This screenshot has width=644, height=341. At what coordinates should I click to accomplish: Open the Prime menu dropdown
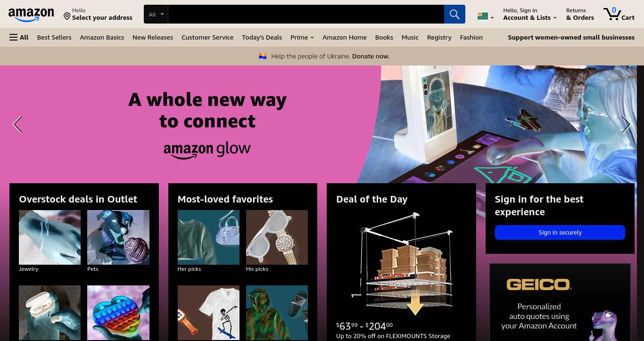point(302,37)
